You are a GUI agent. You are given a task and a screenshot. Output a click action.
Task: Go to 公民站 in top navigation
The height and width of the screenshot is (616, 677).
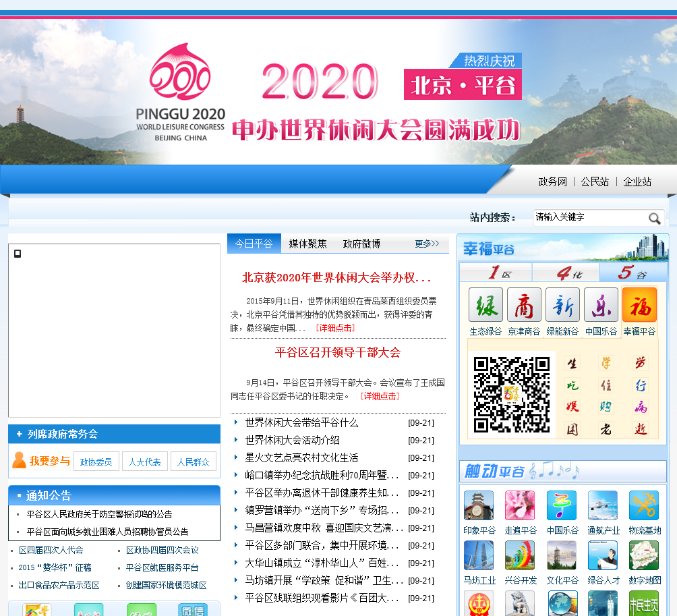(x=595, y=182)
